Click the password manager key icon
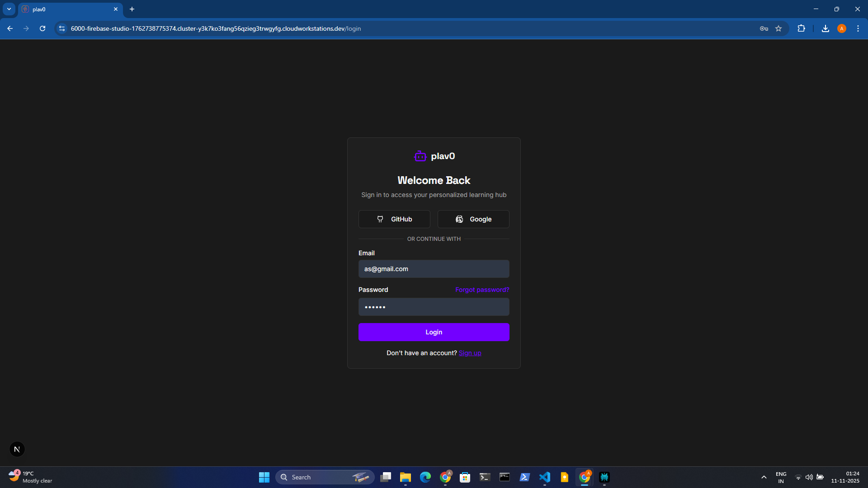Viewport: 868px width, 488px height. (x=764, y=28)
